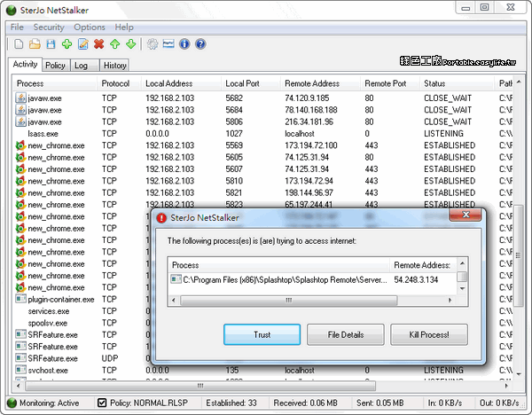
Task: Select the lsass.exe process row
Action: pos(263,134)
